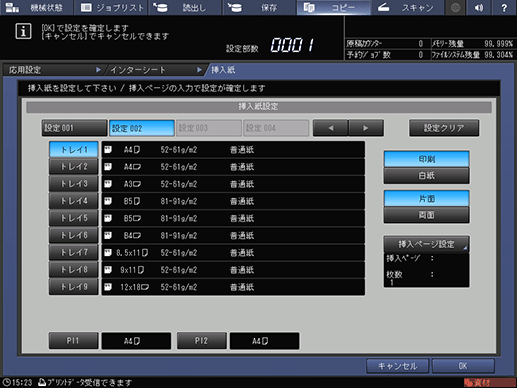Switch to the スキャン scan tab
The image size is (517, 388).
[408, 7]
